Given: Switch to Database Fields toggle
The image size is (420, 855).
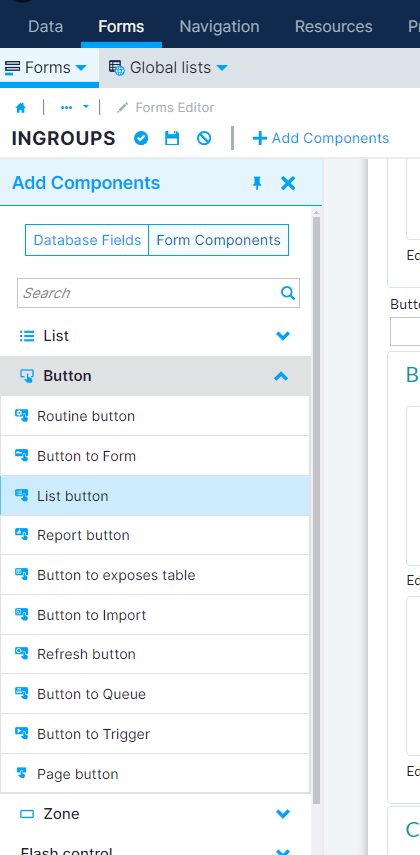Looking at the screenshot, I should pos(87,240).
